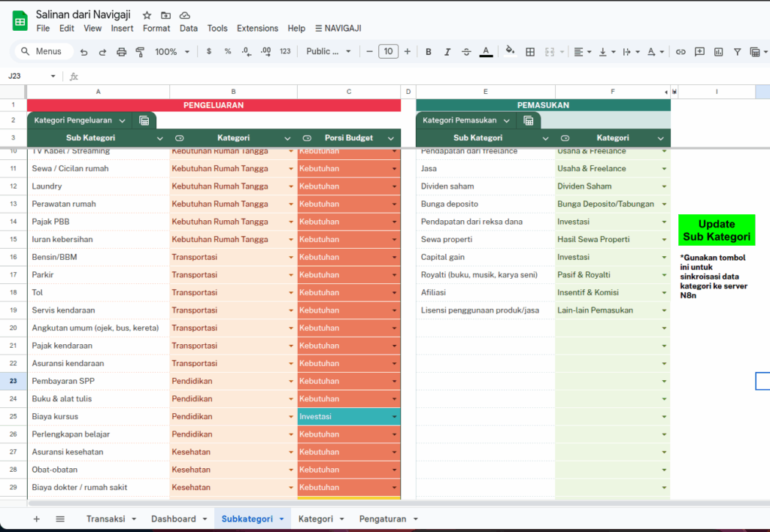
Task: Toggle bold formatting
Action: (x=429, y=52)
